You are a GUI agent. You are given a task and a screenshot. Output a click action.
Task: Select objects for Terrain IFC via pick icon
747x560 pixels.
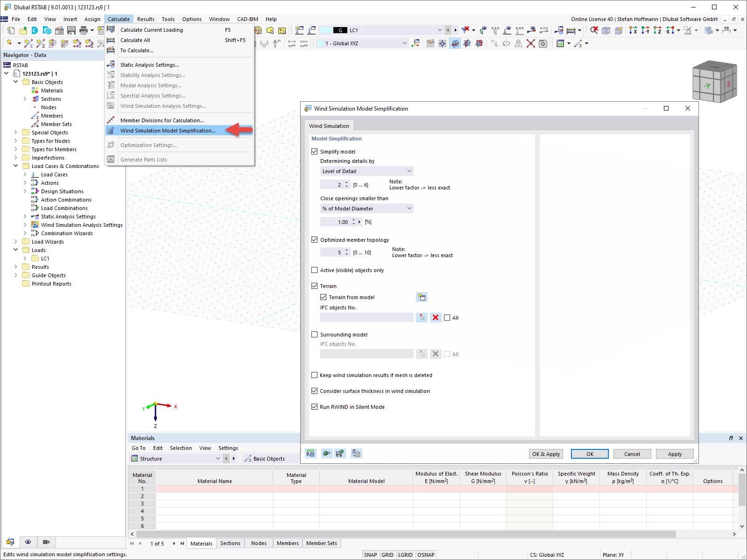422,317
